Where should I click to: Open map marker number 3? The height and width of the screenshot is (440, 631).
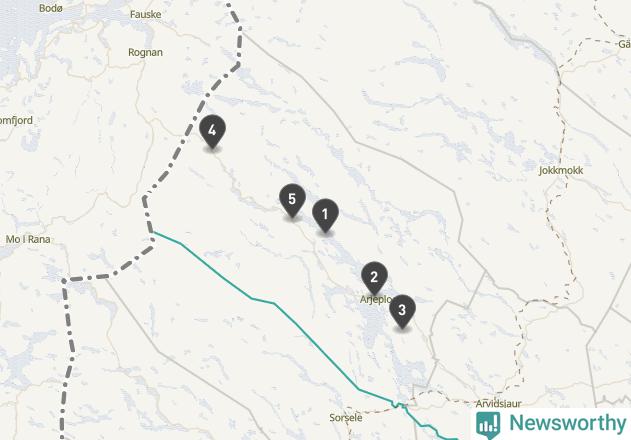tap(402, 311)
